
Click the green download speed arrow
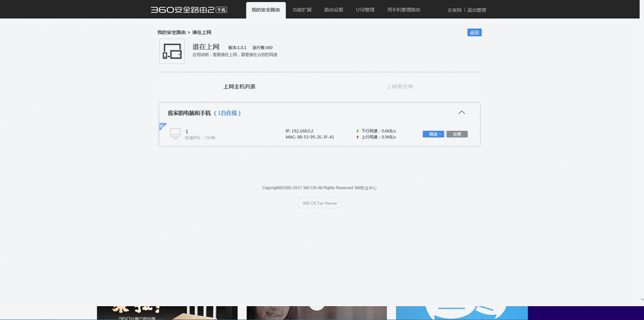[357, 131]
